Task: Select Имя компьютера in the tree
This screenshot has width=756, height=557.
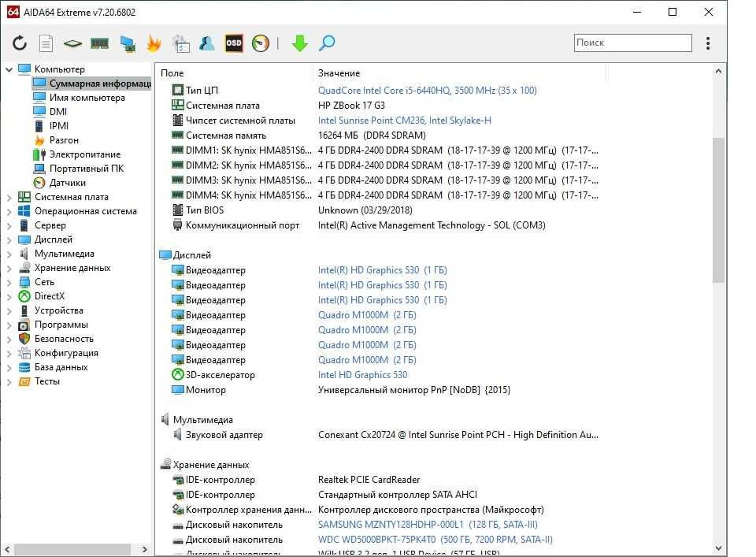Action: click(x=87, y=98)
